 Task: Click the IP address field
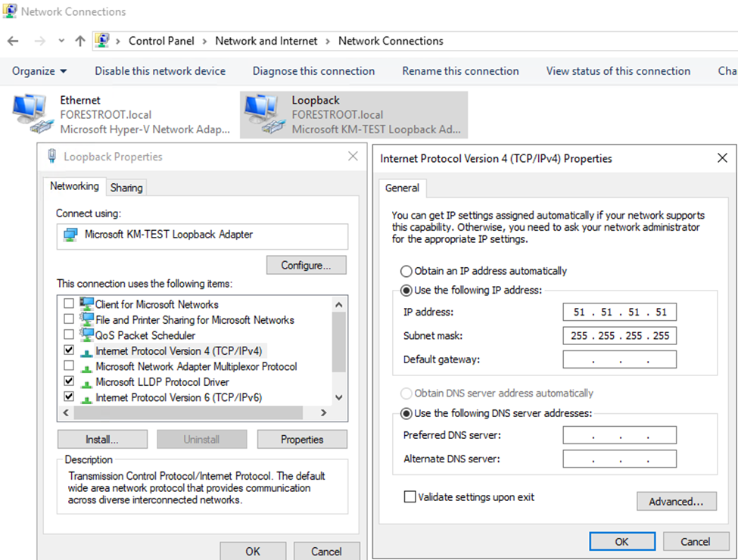[619, 312]
